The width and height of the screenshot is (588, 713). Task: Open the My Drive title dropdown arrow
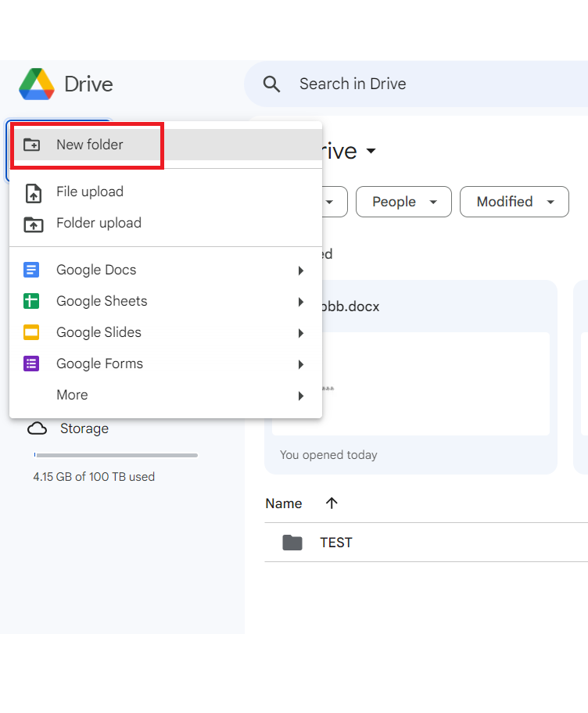371,151
